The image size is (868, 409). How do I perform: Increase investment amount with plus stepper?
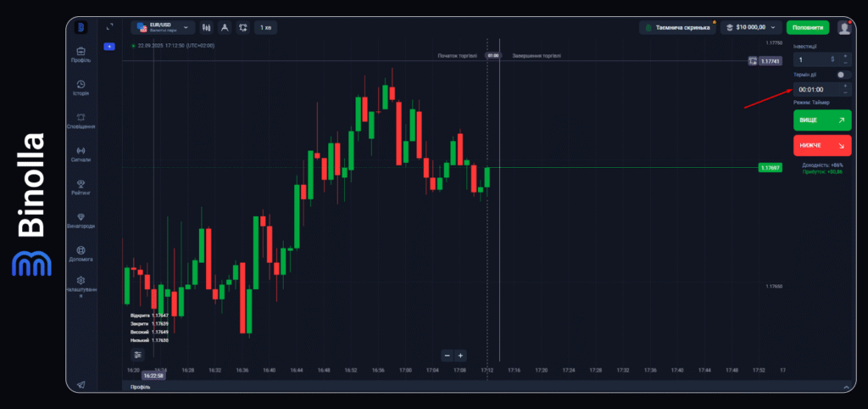click(845, 57)
